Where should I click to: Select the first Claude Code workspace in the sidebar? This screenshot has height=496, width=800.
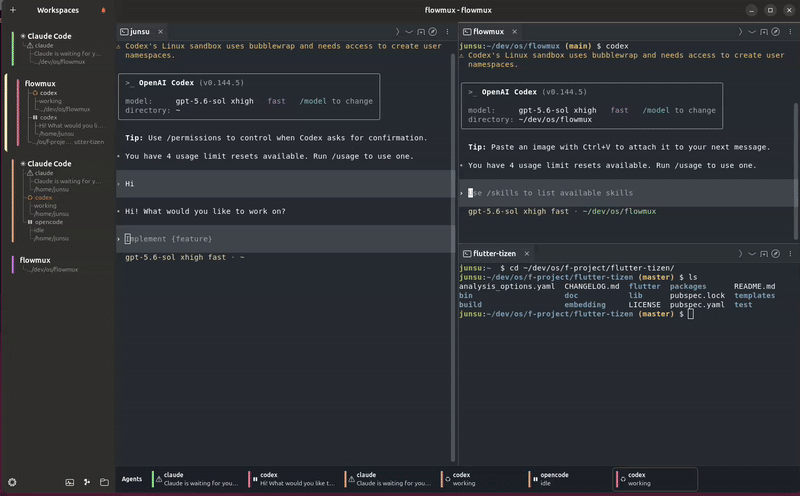coord(49,36)
